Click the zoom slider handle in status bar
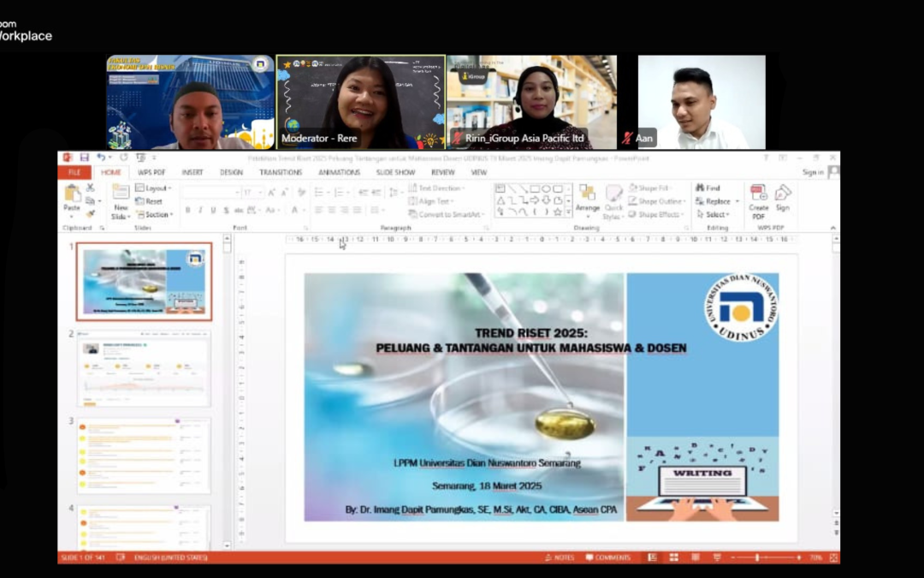 point(757,557)
